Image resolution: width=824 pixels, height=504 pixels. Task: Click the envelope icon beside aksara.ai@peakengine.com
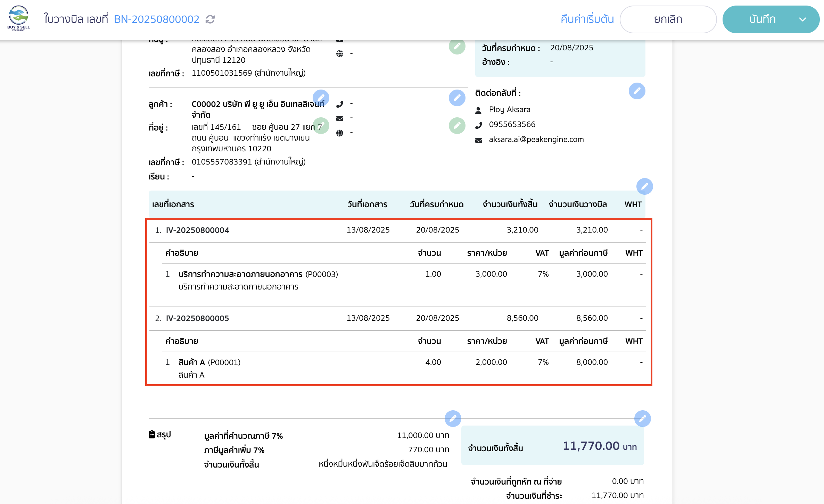(x=479, y=140)
